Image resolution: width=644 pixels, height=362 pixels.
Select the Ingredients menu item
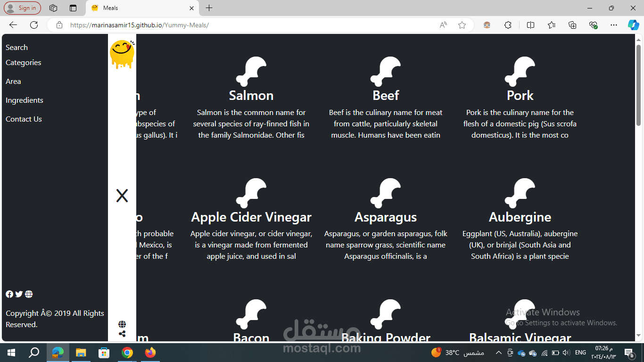click(25, 100)
